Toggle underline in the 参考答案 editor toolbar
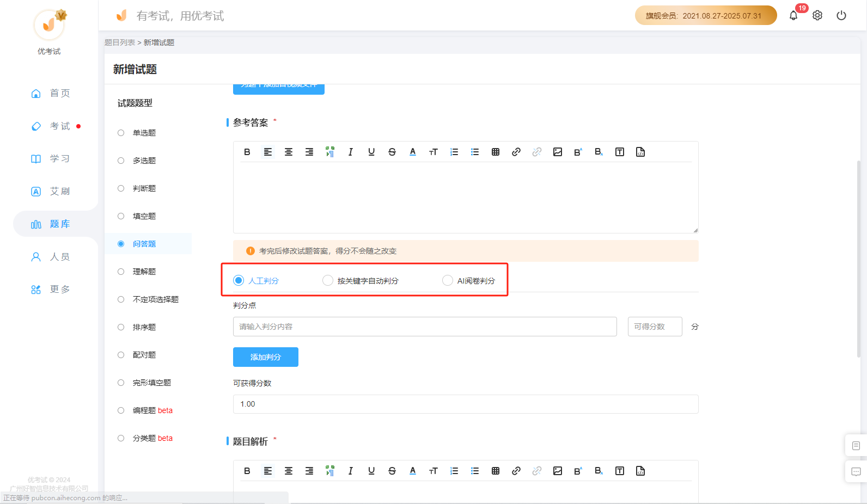Viewport: 867px width, 504px height. [371, 152]
